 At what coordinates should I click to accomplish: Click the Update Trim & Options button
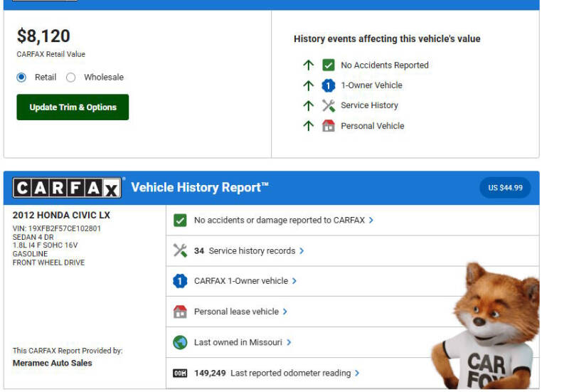coord(73,107)
